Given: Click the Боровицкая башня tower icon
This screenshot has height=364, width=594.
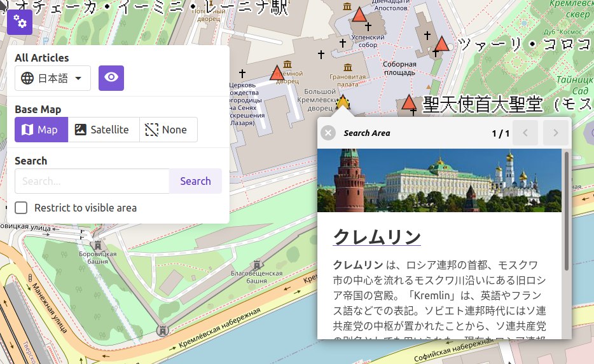Looking at the screenshot, I should coord(98,245).
